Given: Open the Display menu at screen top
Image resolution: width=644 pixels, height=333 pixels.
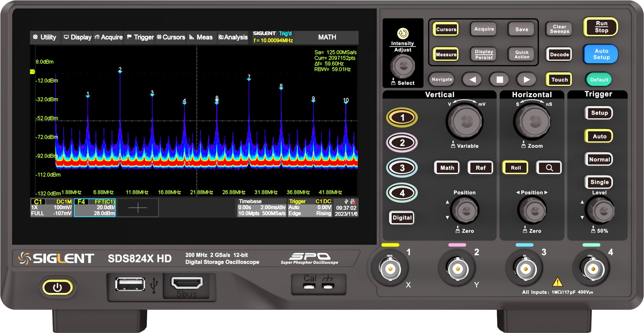Looking at the screenshot, I should pos(77,37).
